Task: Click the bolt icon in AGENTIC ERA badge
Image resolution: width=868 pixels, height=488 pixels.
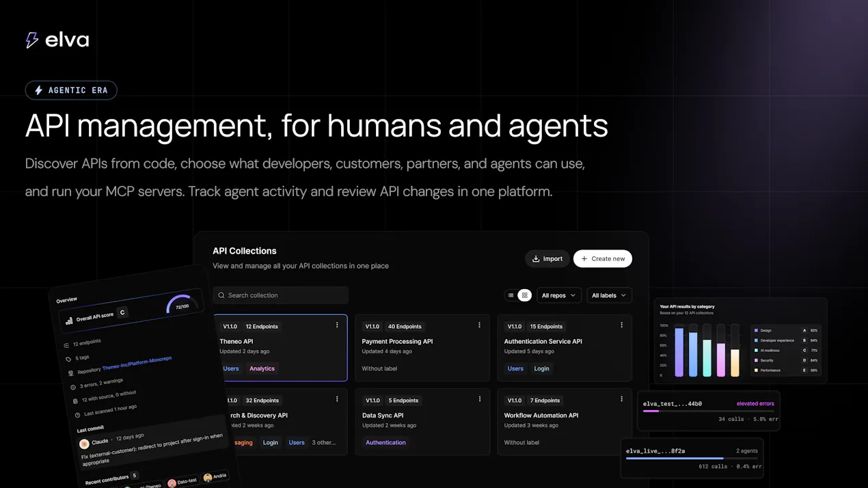Action: point(38,90)
